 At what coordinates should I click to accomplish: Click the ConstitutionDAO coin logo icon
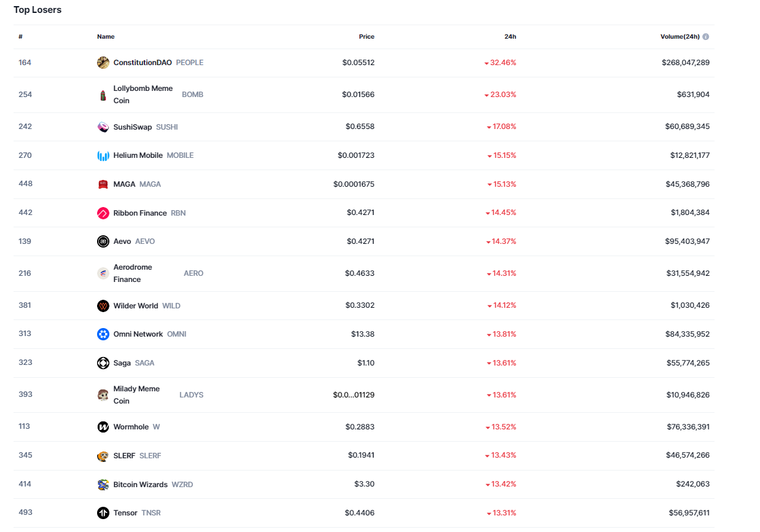coord(103,63)
